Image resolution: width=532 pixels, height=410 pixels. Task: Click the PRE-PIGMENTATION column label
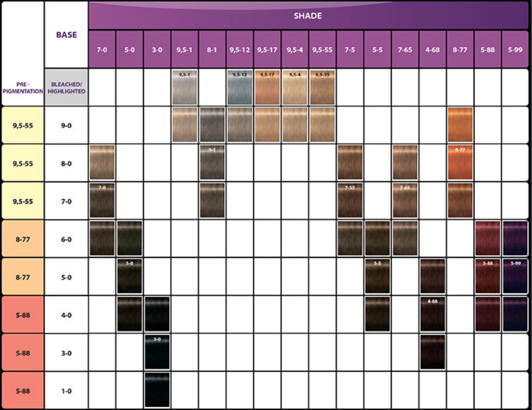pos(22,88)
